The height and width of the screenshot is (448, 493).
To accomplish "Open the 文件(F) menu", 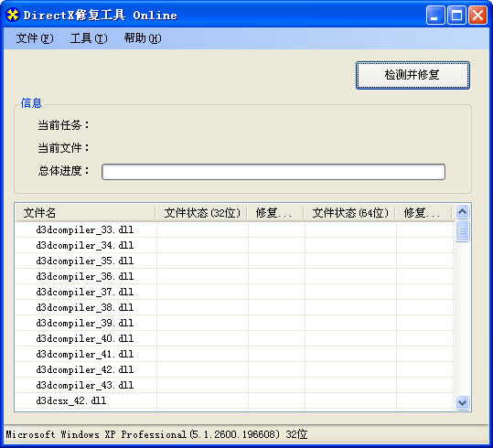I will (x=35, y=38).
